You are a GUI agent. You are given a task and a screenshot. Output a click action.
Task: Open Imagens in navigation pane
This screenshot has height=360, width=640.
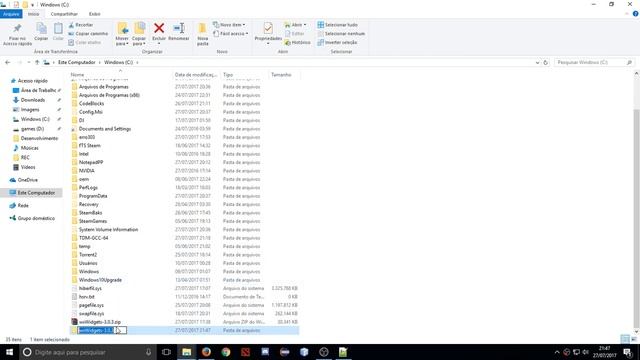[x=30, y=109]
